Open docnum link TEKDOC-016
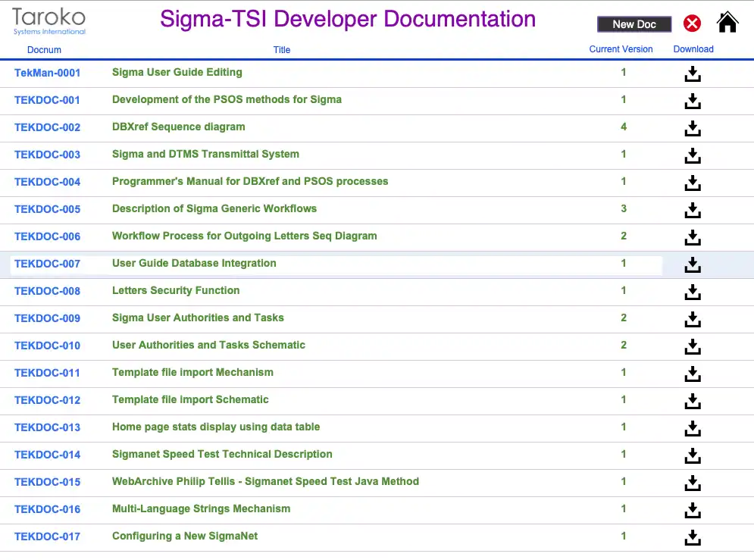754x560 pixels. (47, 509)
